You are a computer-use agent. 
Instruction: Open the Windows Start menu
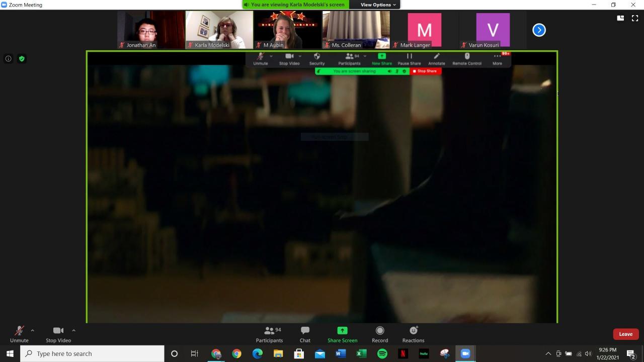pos(10,353)
